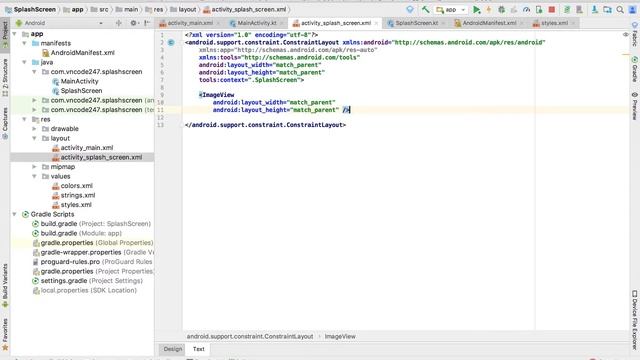
Task: Open the profiler gauge icon
Action: coord(527,9)
